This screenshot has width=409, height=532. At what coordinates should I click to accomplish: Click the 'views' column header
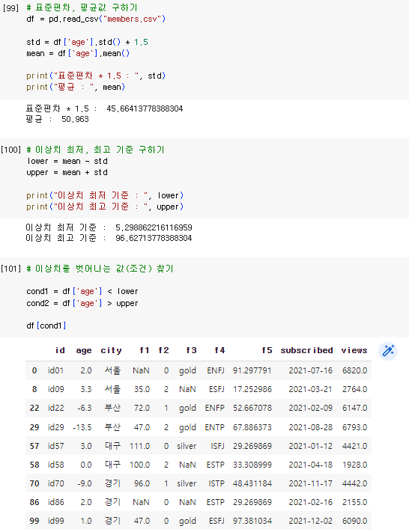pyautogui.click(x=354, y=350)
